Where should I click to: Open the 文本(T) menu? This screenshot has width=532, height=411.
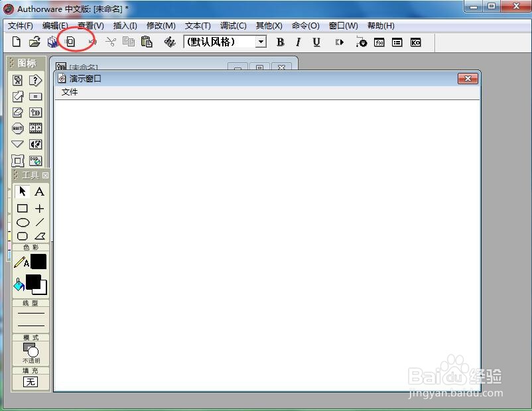(198, 26)
